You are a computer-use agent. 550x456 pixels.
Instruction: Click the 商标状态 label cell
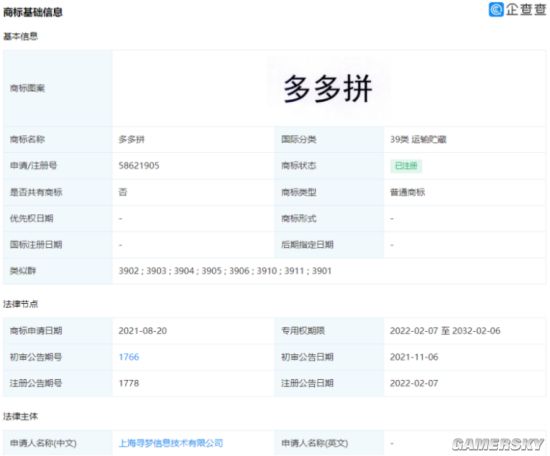tap(329, 166)
